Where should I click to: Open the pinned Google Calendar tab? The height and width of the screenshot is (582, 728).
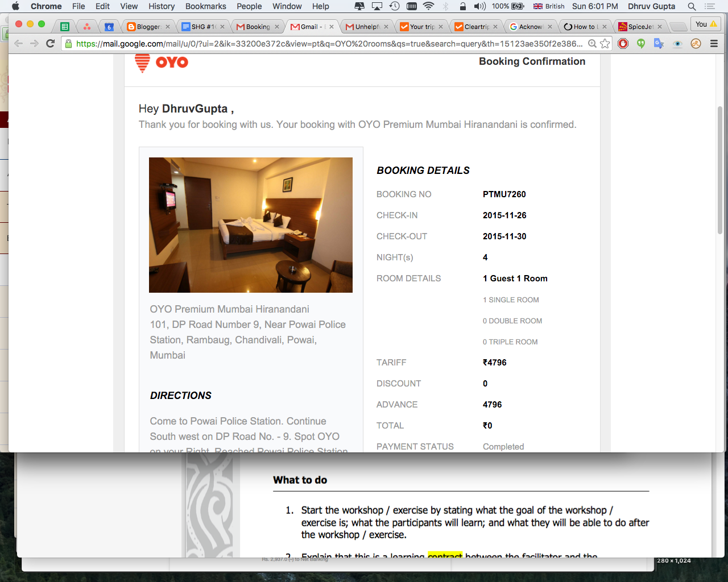tap(109, 27)
